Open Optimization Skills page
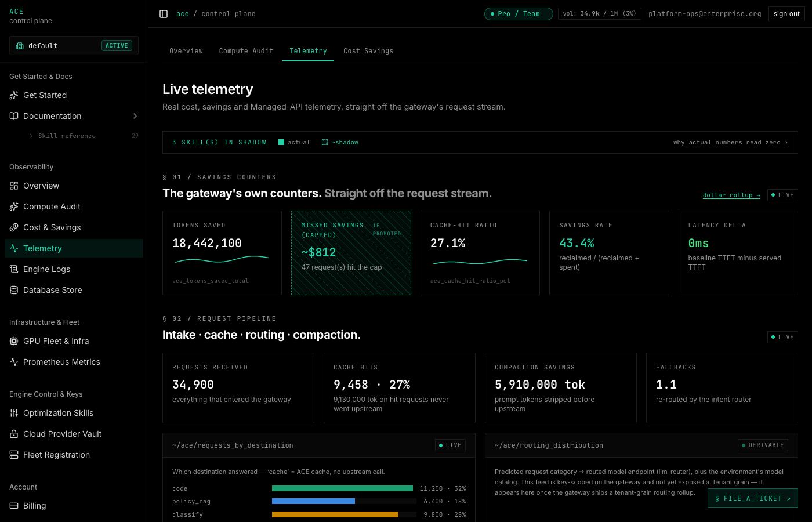This screenshot has height=522, width=812. coord(74,413)
